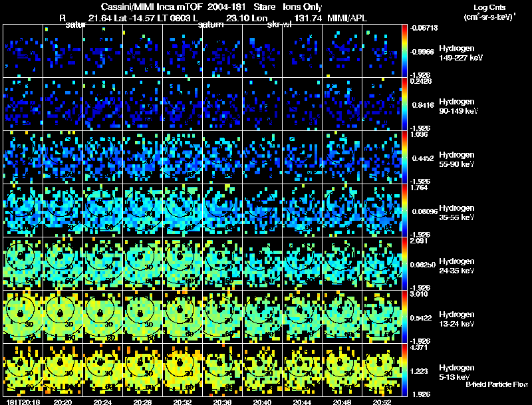
Task: Select the 35-55 keV image panel at 20:48
Action: coord(342,210)
